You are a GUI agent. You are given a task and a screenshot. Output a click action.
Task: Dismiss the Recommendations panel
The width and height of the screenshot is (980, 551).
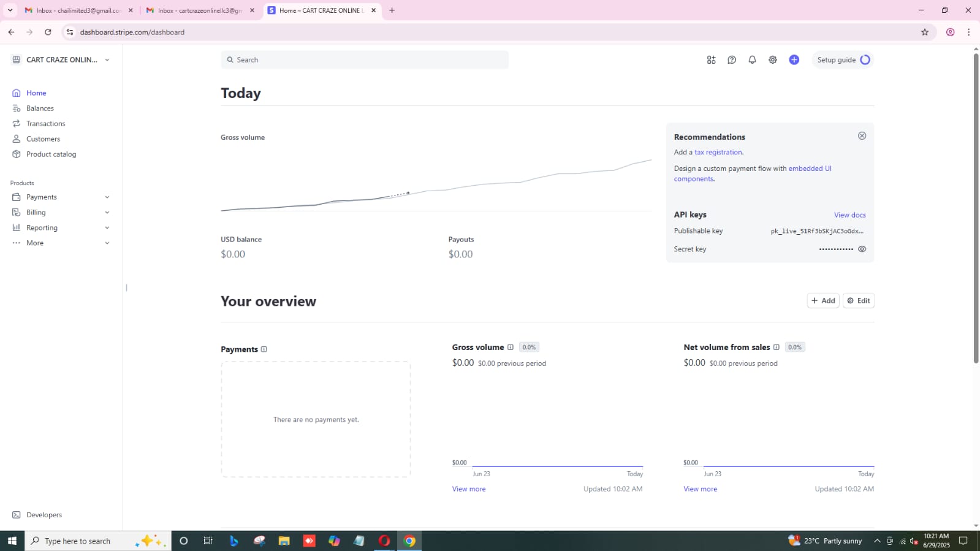pyautogui.click(x=862, y=136)
